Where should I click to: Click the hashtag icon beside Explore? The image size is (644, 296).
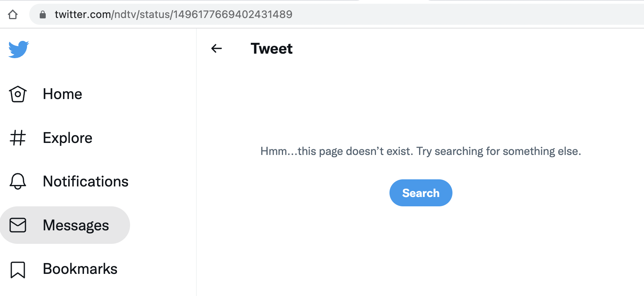(18, 138)
